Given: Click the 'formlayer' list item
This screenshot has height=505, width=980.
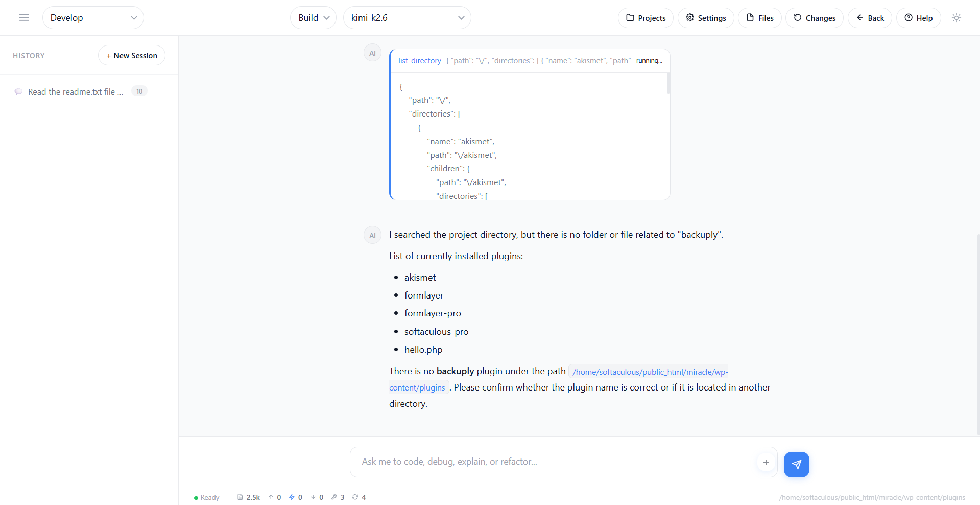Looking at the screenshot, I should point(424,295).
